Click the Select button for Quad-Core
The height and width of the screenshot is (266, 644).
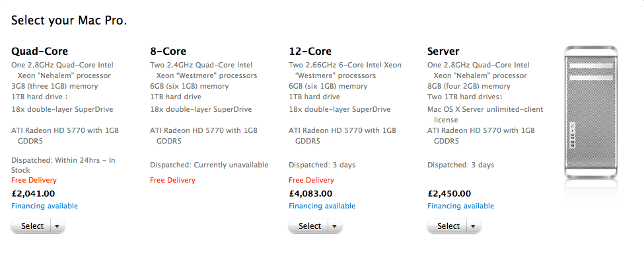pyautogui.click(x=31, y=226)
